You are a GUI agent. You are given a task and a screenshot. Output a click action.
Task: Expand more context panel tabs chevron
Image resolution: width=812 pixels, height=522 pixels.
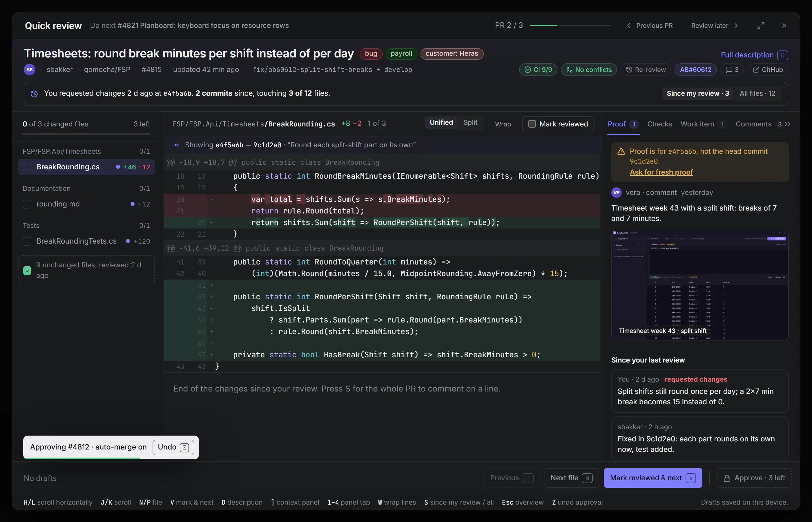click(788, 124)
